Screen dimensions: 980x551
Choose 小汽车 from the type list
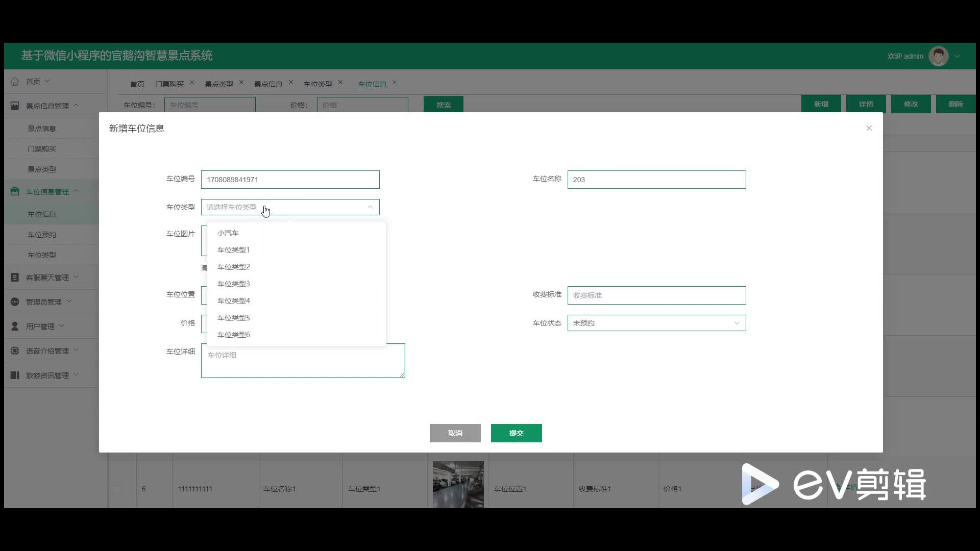pyautogui.click(x=228, y=233)
